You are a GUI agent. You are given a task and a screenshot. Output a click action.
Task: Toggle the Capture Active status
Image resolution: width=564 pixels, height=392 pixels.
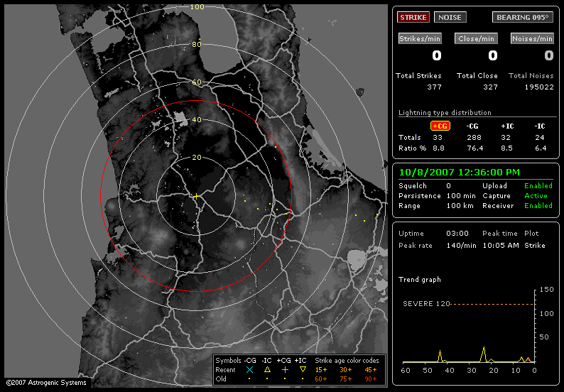[x=536, y=196]
